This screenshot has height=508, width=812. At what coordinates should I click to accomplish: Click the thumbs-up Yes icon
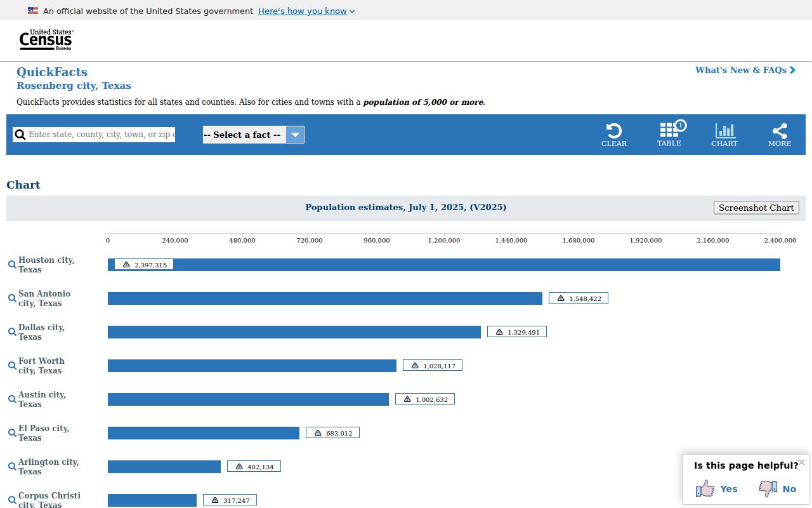705,488
